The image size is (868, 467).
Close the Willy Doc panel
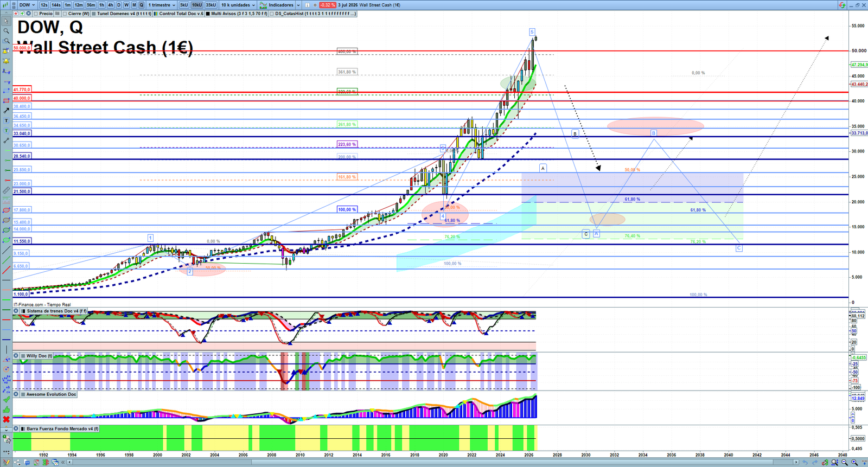pyautogui.click(x=16, y=356)
